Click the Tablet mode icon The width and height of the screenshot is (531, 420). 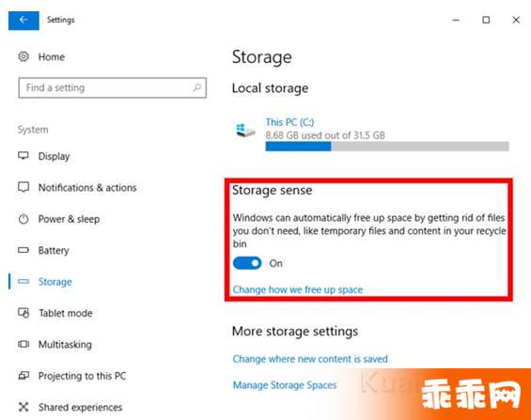23,313
